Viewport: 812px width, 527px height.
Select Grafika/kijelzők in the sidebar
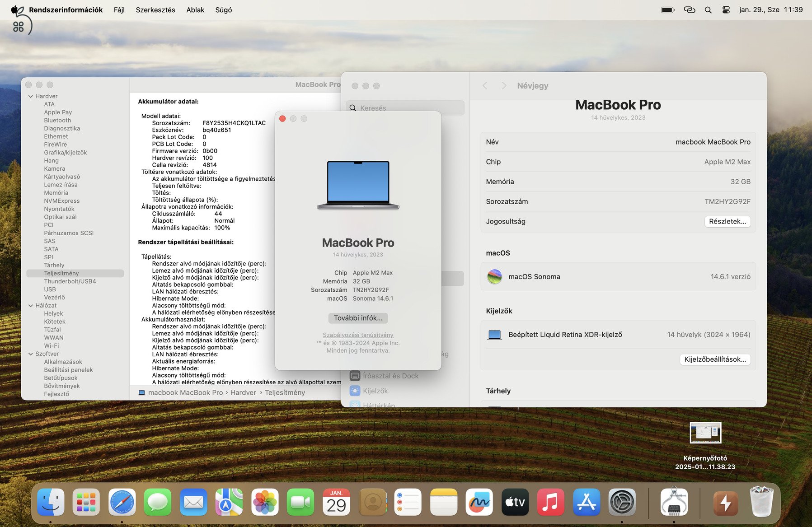(66, 153)
